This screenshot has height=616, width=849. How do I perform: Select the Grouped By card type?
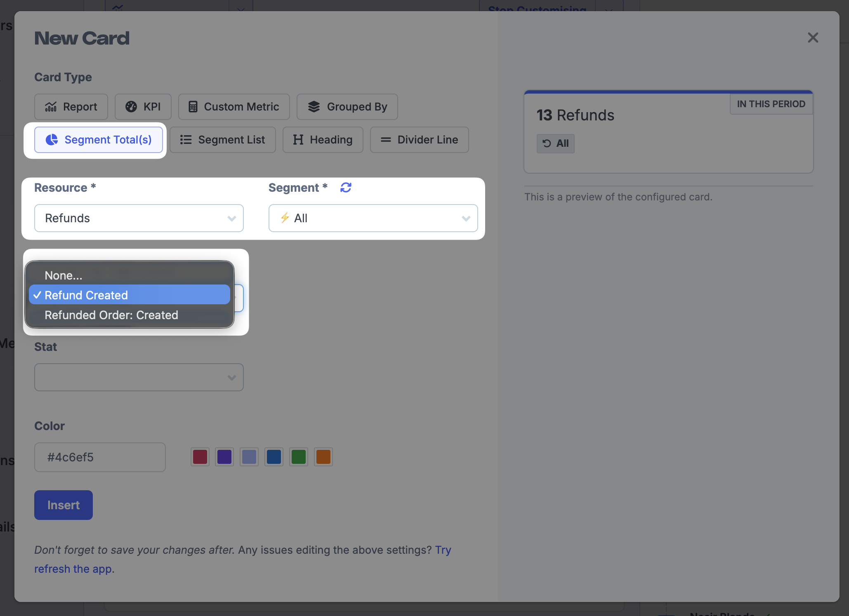tap(347, 107)
